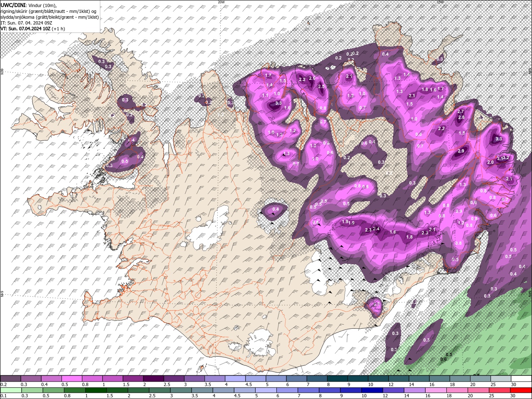Select lower legend swatch labeled 10 (deep blue)
This screenshot has width=532, height=399.
(x=372, y=390)
